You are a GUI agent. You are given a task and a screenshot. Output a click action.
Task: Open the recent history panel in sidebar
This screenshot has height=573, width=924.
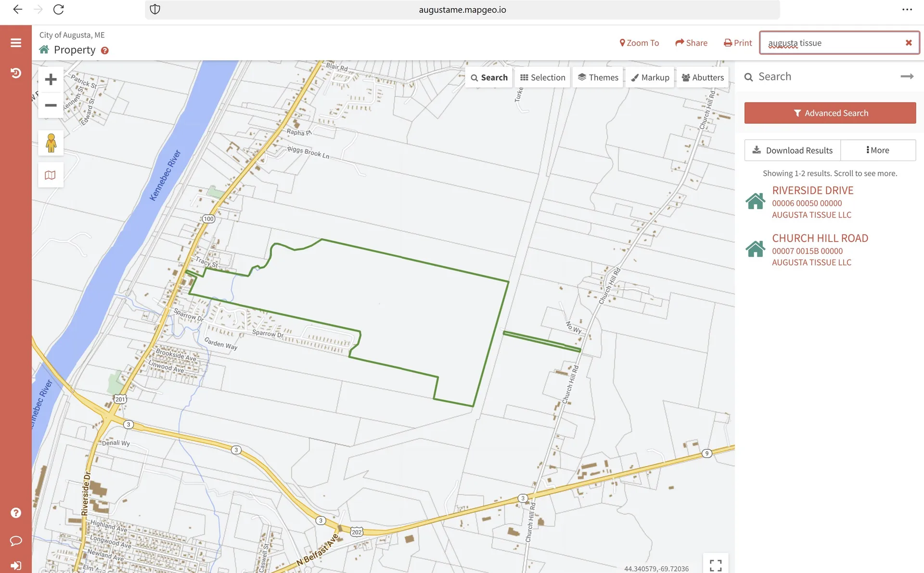[16, 73]
